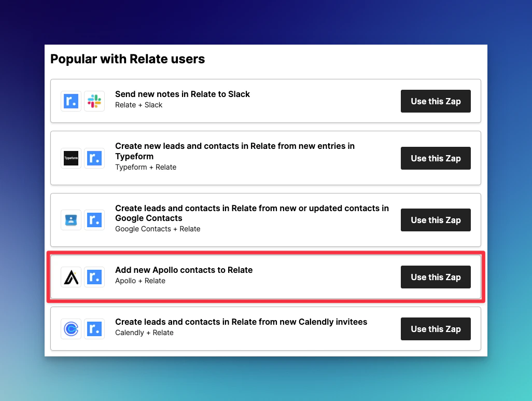Screen dimensions: 532x401
Task: Click the Relate icon in the Slack row
Action: coord(71,101)
